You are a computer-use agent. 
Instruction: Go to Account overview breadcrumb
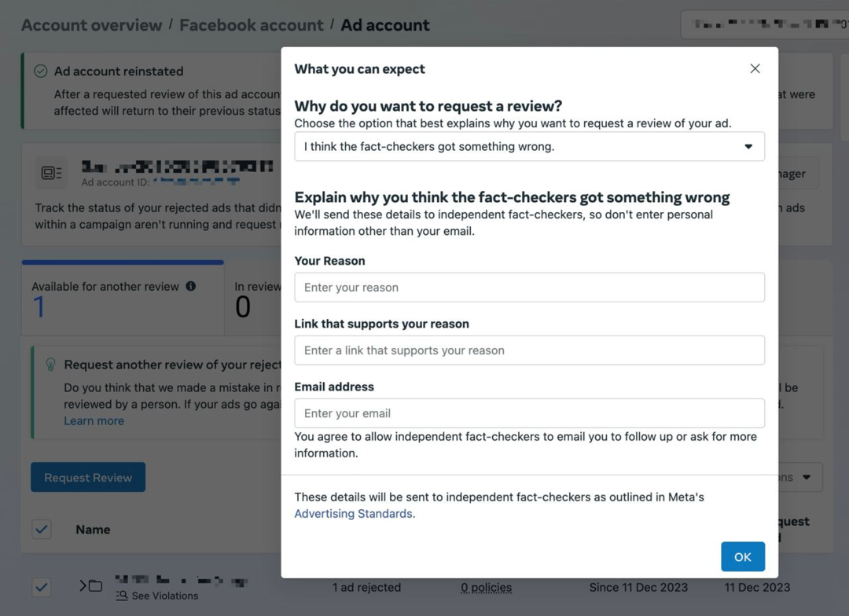[x=91, y=25]
